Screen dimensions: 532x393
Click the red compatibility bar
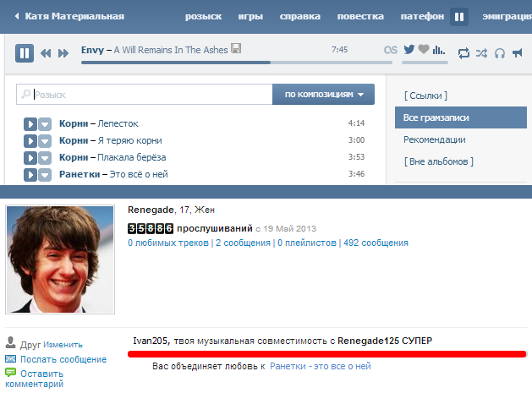click(327, 354)
